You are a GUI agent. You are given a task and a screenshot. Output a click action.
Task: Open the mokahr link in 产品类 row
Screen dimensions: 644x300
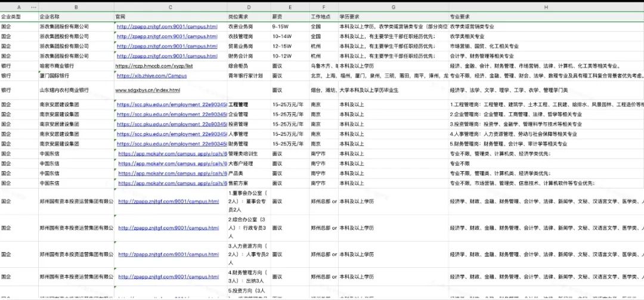click(x=172, y=174)
